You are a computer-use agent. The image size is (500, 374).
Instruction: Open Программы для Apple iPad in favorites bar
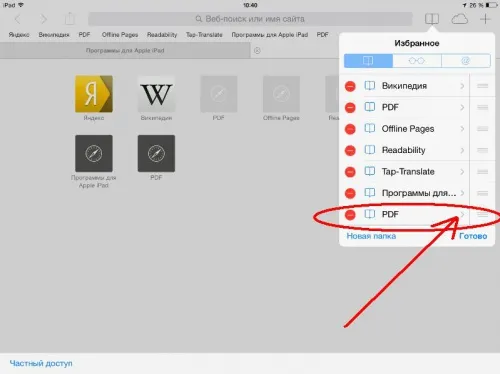[x=270, y=35]
